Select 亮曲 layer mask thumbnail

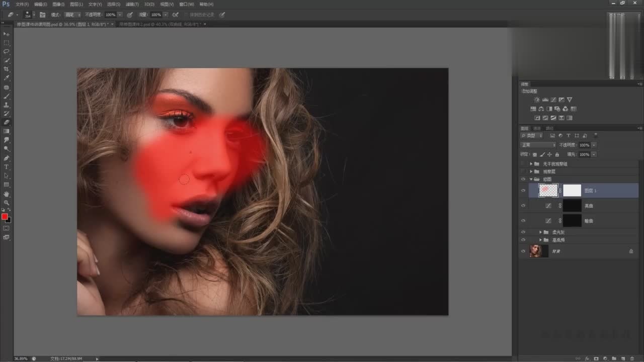[x=572, y=206]
